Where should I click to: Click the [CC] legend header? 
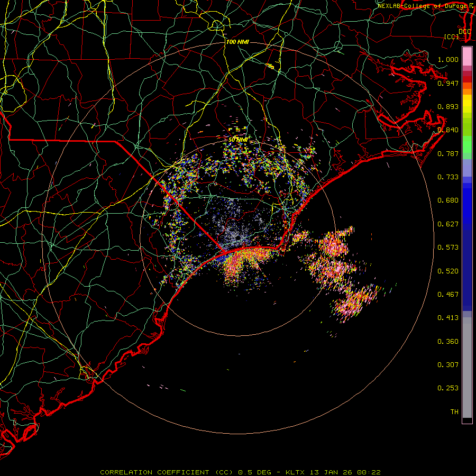click(452, 36)
